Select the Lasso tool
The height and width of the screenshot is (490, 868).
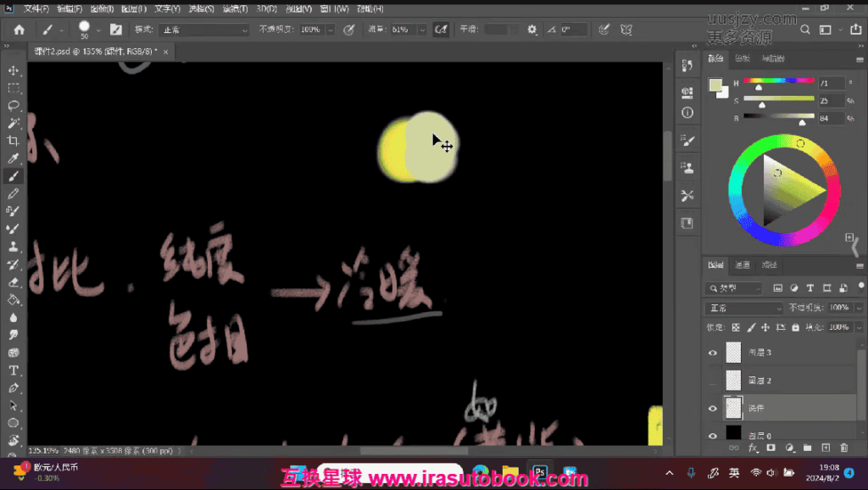pyautogui.click(x=14, y=106)
